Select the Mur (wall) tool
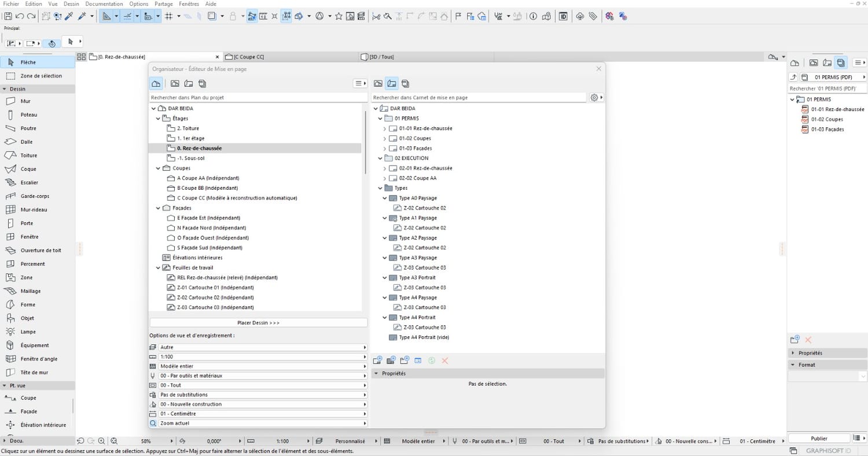868x456 pixels. click(25, 101)
